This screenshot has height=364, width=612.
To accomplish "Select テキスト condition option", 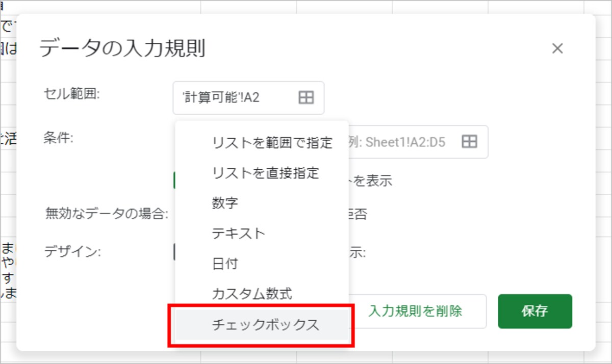I will click(x=262, y=233).
